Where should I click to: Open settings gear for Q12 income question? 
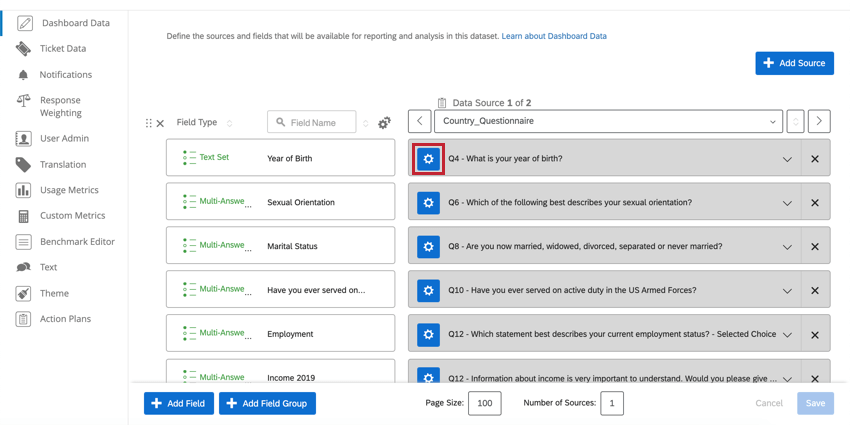(428, 377)
